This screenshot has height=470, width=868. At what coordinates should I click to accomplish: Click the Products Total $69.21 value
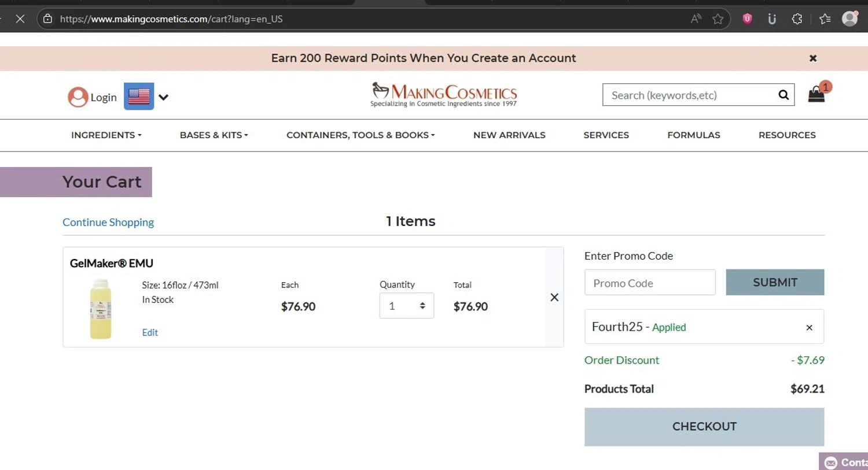tap(807, 389)
